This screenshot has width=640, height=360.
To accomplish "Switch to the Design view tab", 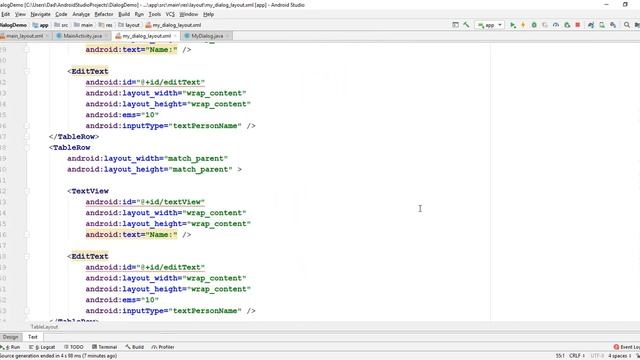I will coord(11,337).
